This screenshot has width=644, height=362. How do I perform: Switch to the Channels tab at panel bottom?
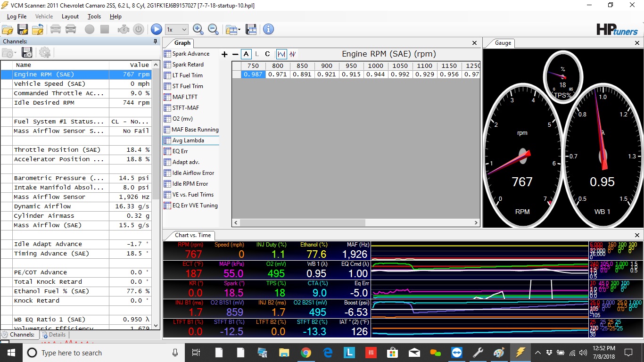coord(18,335)
